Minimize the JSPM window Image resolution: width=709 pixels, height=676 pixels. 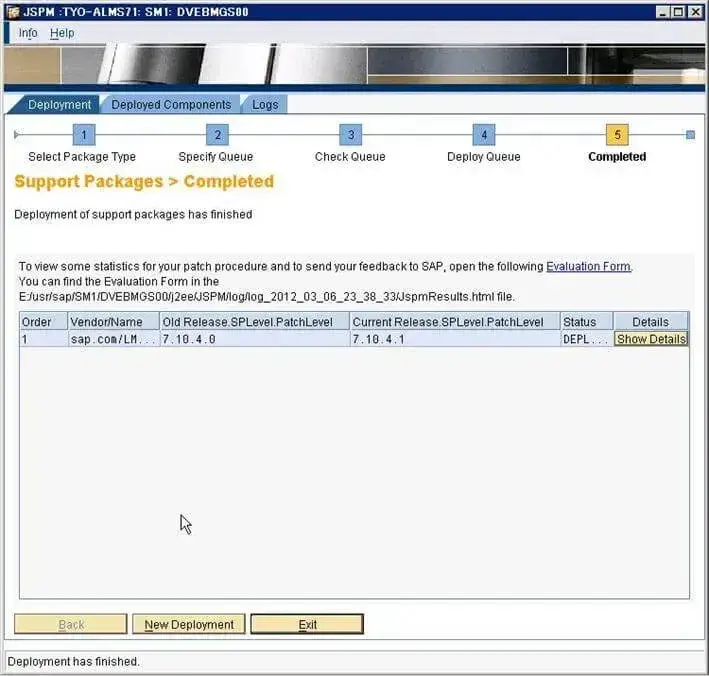[x=662, y=12]
